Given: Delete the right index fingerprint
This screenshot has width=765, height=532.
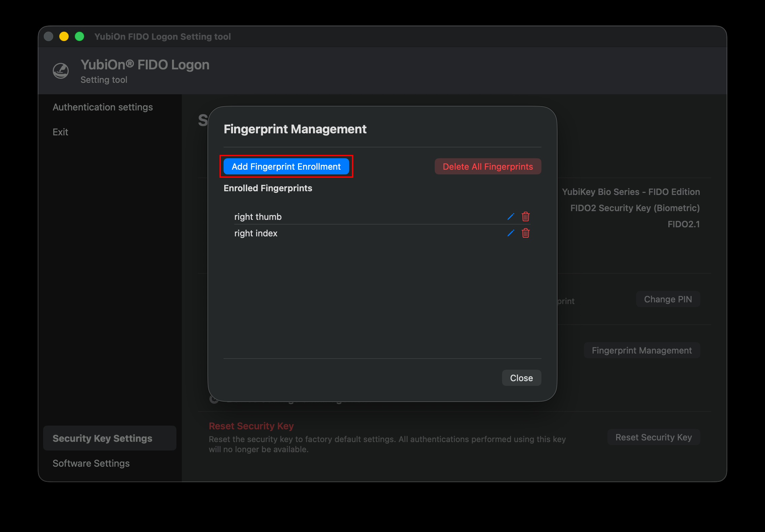Looking at the screenshot, I should (526, 233).
